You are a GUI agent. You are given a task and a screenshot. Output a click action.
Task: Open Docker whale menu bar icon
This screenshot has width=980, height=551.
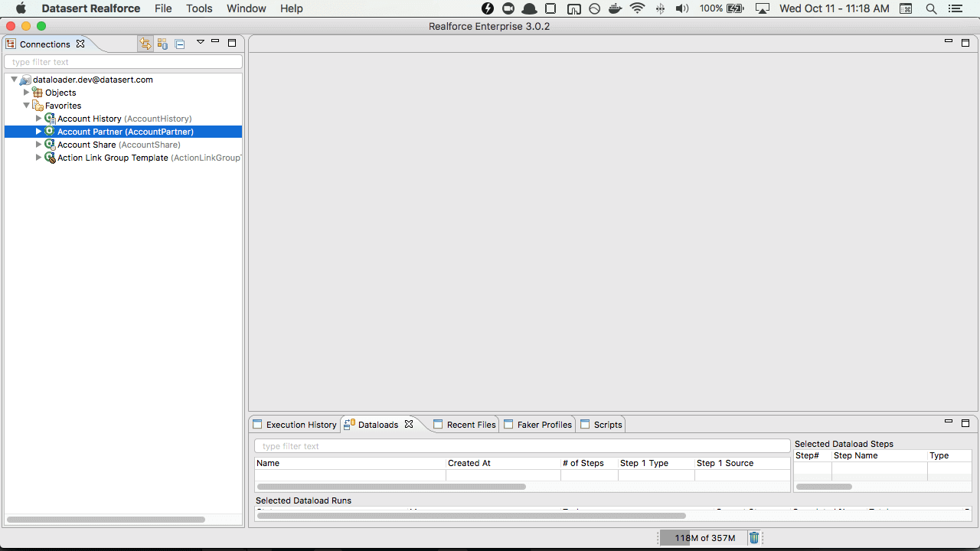click(x=615, y=8)
